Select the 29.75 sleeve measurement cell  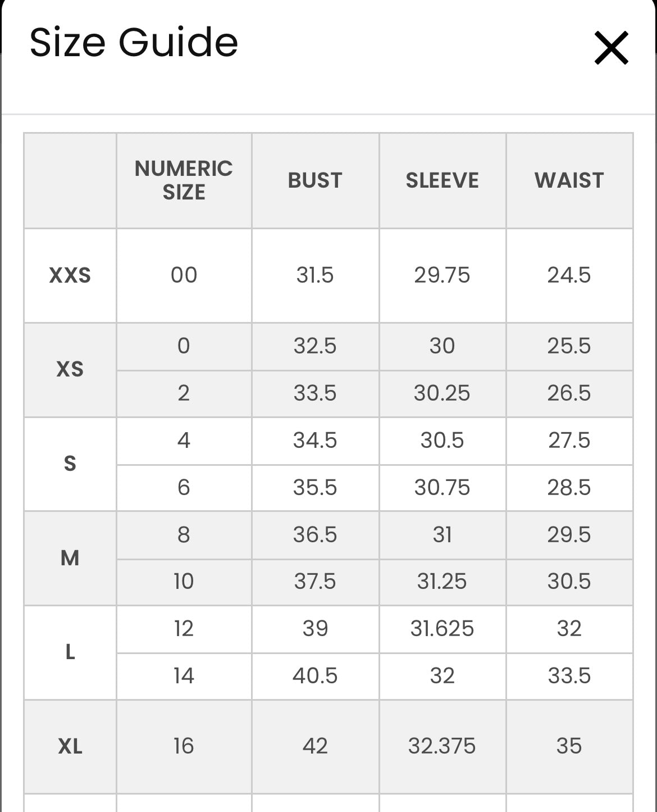(442, 275)
